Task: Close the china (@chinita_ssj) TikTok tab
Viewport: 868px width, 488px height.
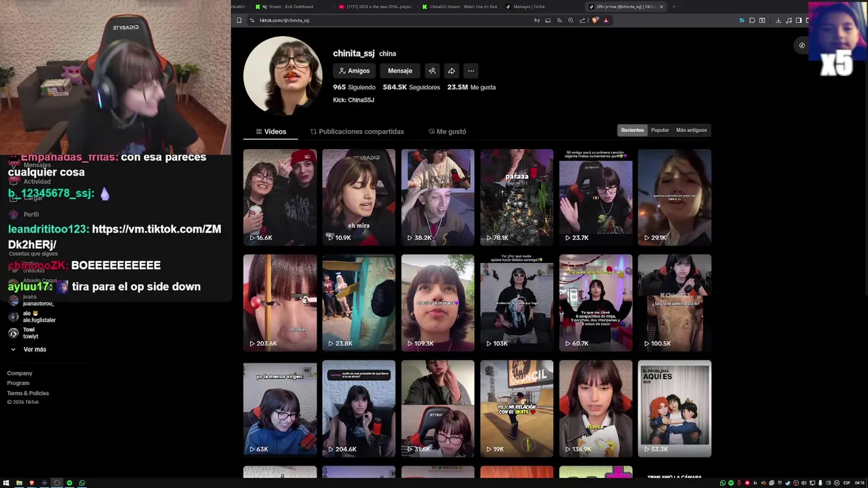Action: tap(661, 7)
